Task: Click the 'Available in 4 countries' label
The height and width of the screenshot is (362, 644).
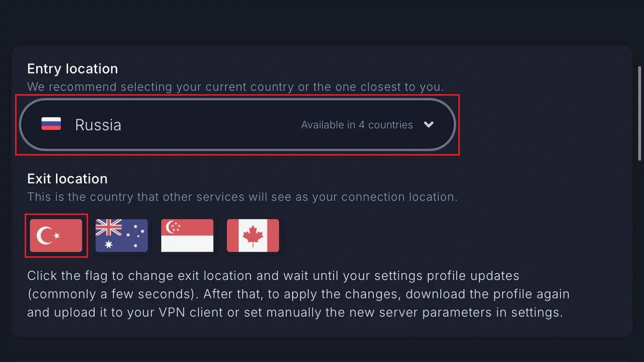Action: [x=357, y=125]
